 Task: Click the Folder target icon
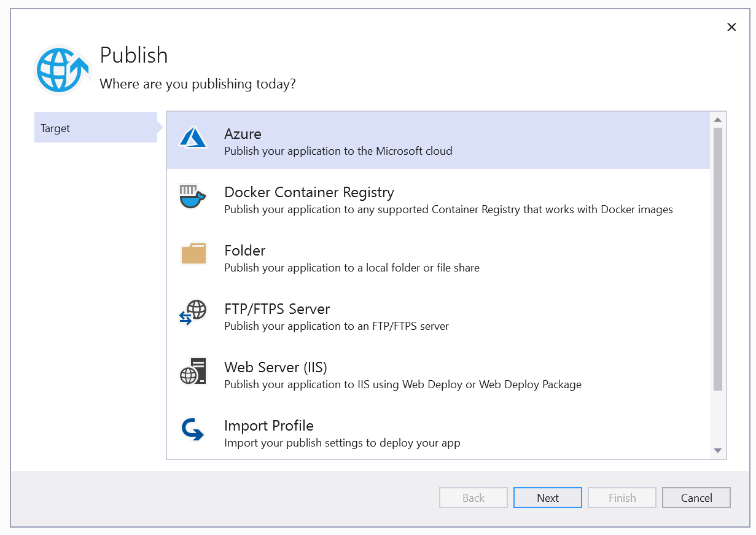click(192, 253)
